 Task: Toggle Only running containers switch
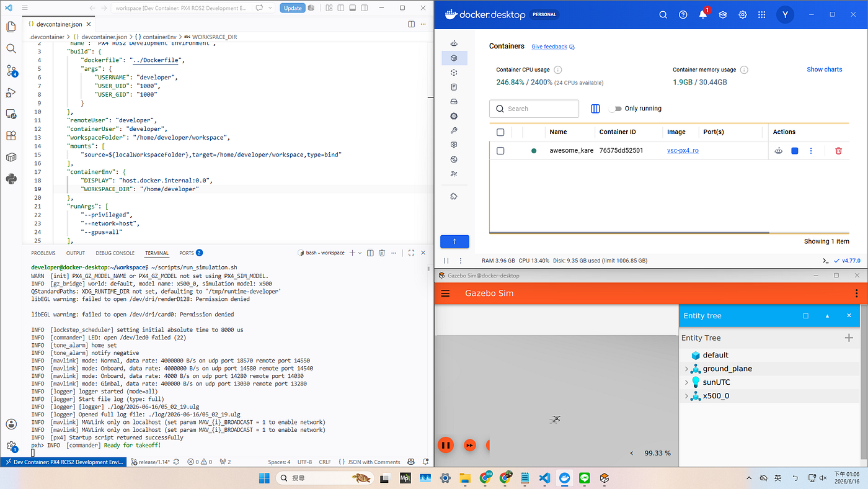[615, 109]
